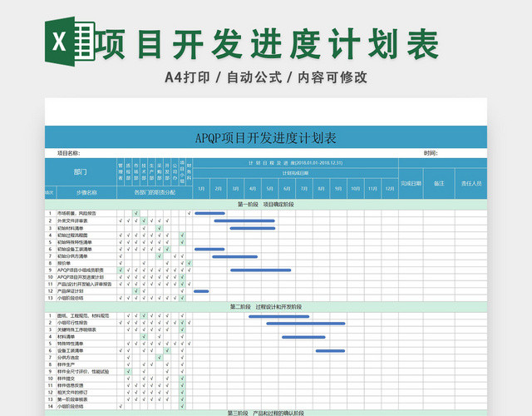
Task: Select the 部门 header cell
Action: click(81, 172)
